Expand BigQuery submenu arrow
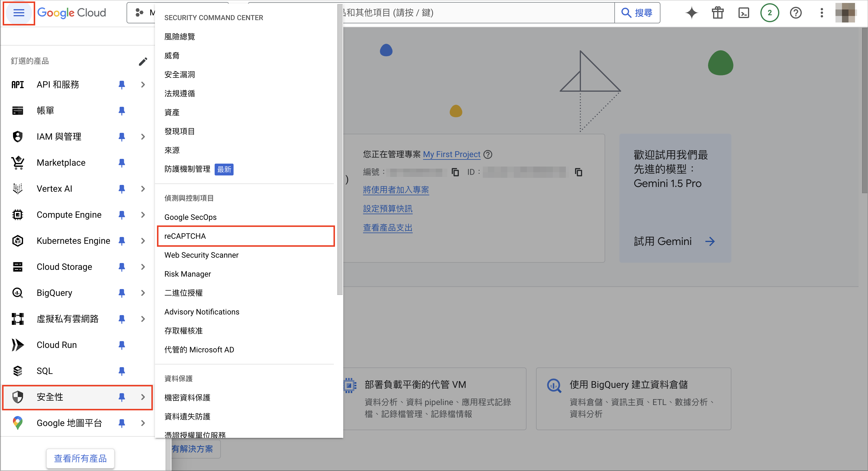The image size is (868, 471). click(x=143, y=293)
